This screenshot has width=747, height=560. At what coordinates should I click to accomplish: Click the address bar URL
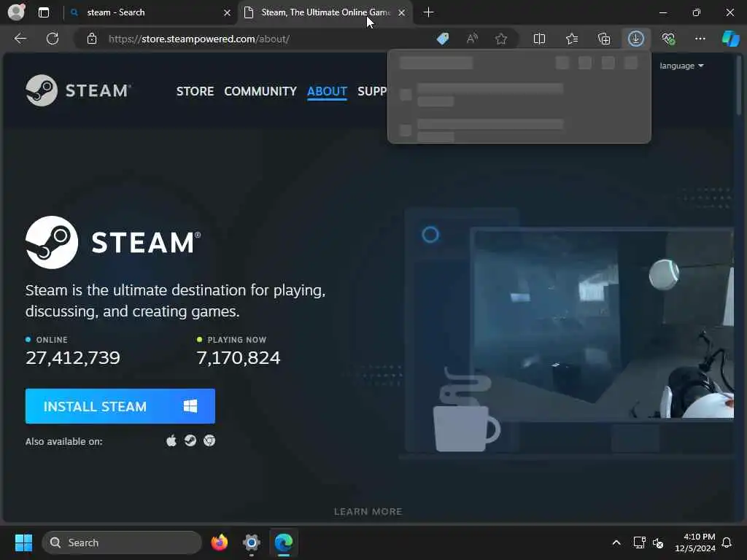pyautogui.click(x=198, y=39)
